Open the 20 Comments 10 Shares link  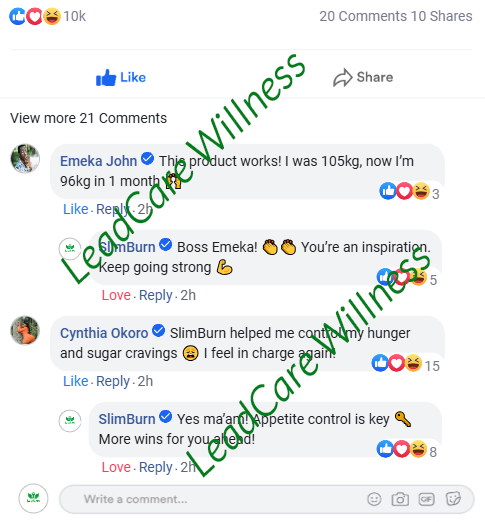(396, 16)
